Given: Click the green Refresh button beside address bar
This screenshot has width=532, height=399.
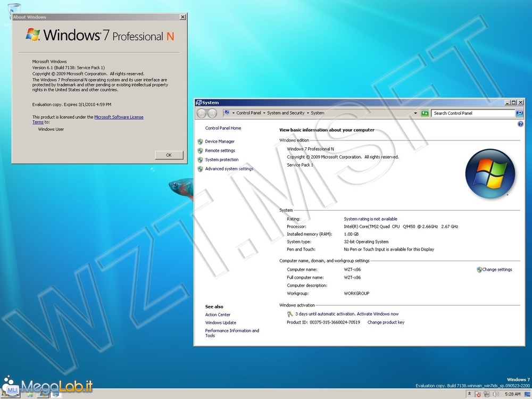Looking at the screenshot, I should [x=425, y=113].
